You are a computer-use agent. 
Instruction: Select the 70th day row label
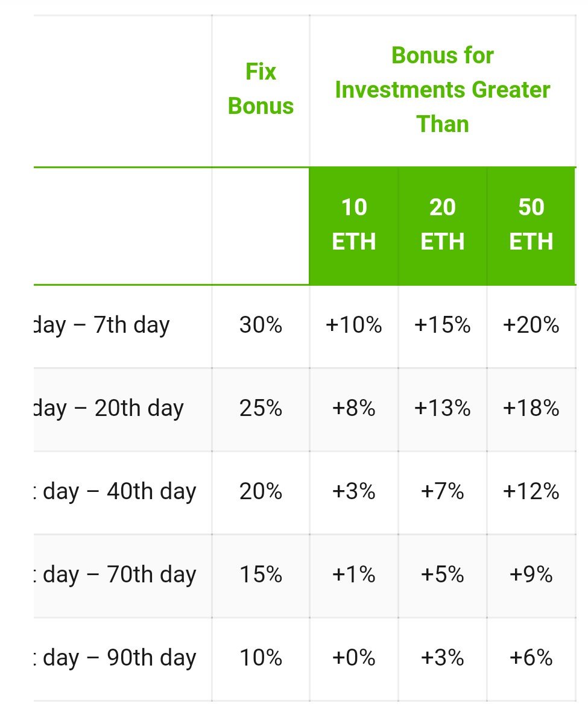coord(115,575)
